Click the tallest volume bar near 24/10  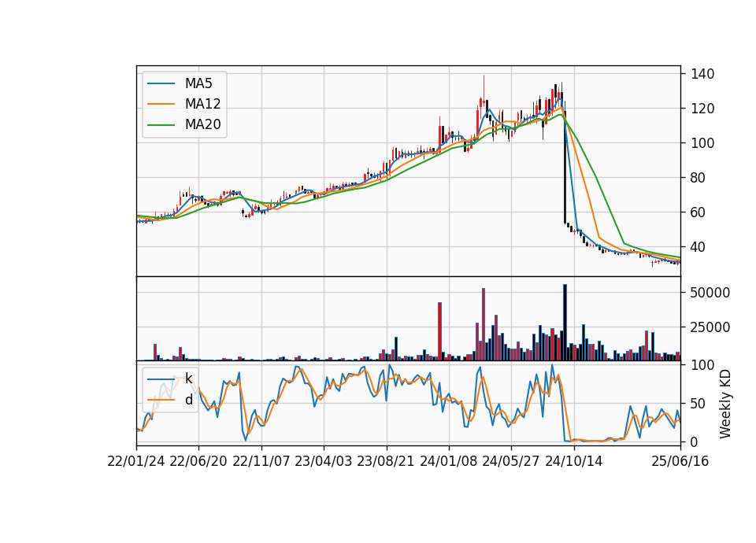(x=565, y=323)
